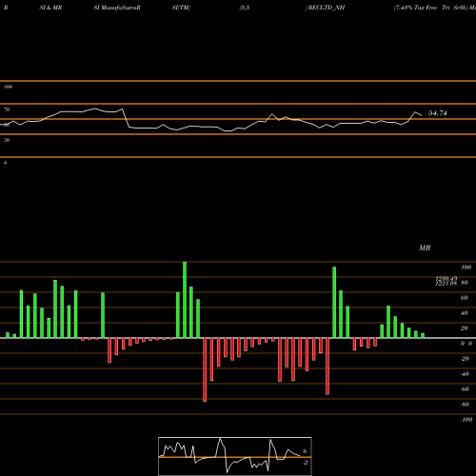This screenshot has height=476, width=476.
Task: Click the -60 axis label in MR panel
Action: [465, 389]
